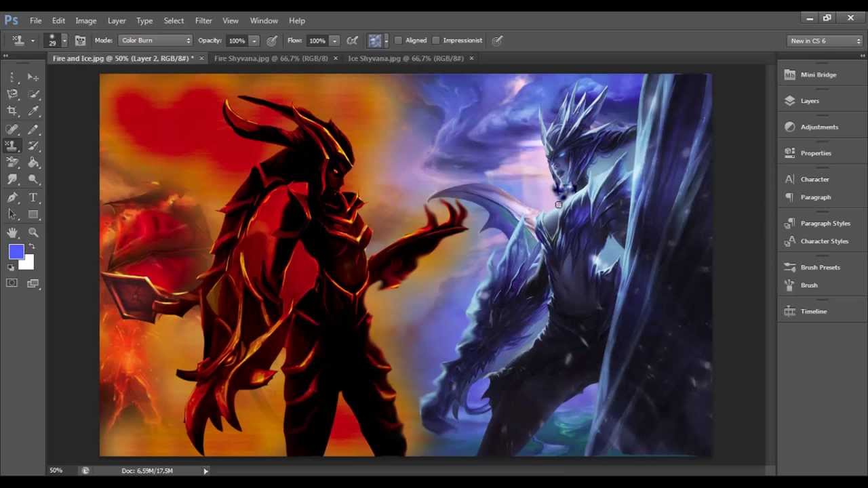
Task: Switch to the Ice Shyvana.jpg tab
Action: click(406, 58)
